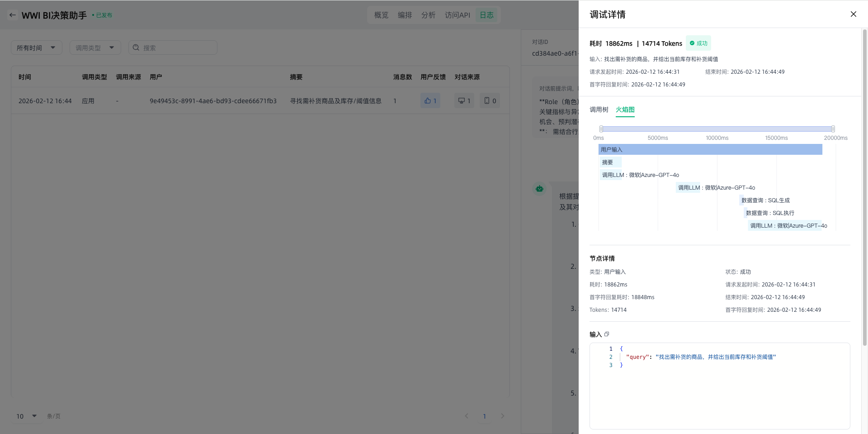Click into the 搜索 search field
Viewport: 868px width, 434px height.
click(179, 48)
